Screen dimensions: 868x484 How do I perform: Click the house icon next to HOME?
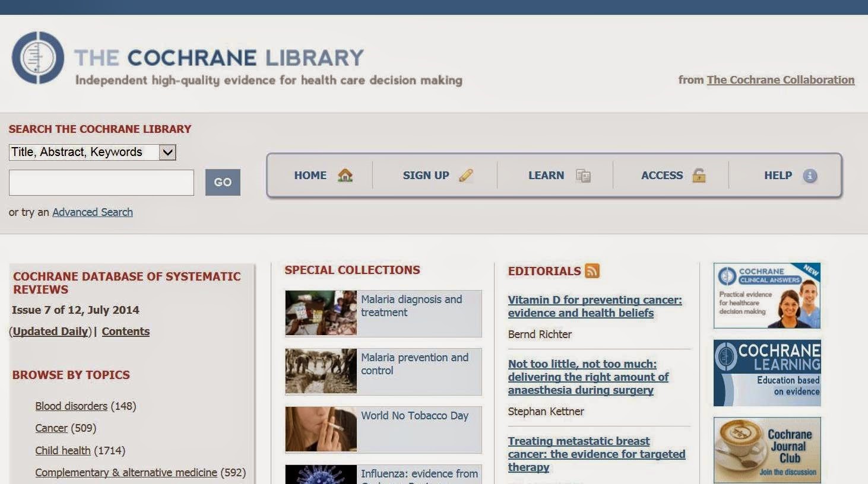click(345, 175)
